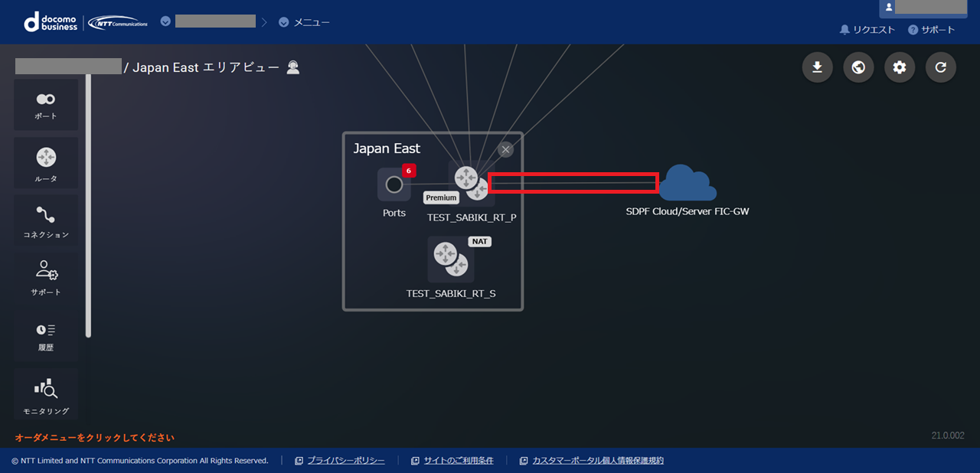Open the サイトのご利用条件 link
980x473 pixels.
(x=459, y=461)
